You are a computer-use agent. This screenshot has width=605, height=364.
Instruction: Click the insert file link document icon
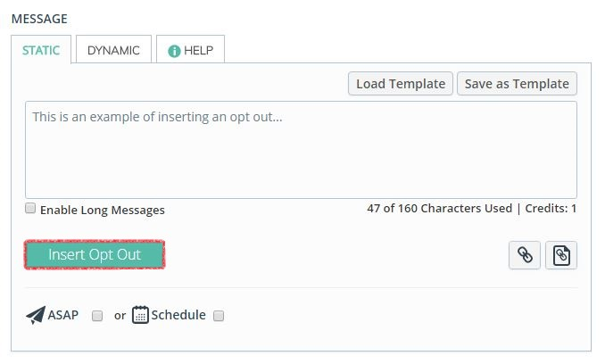561,255
